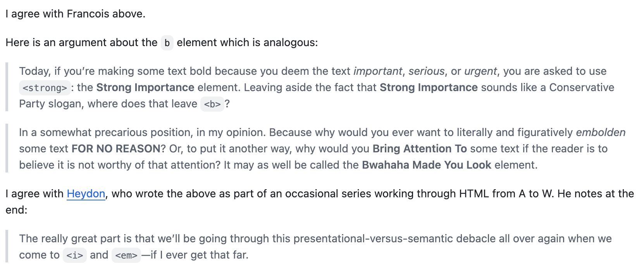Click the first bold "Strong Importance" after "the"
The width and height of the screenshot is (644, 276).
(145, 88)
